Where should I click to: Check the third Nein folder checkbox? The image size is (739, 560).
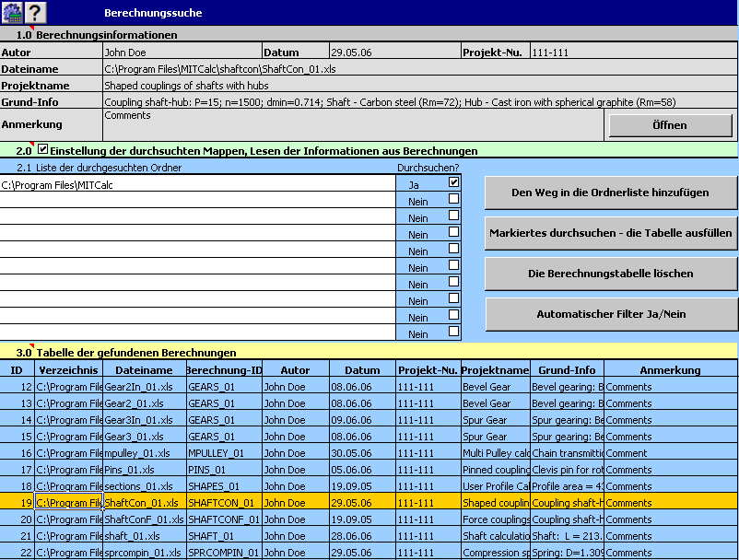click(453, 232)
